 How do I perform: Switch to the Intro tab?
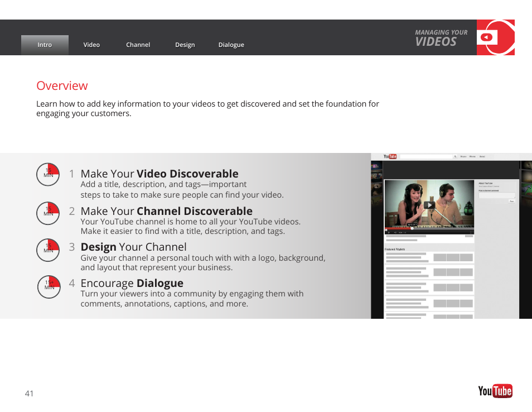click(45, 45)
